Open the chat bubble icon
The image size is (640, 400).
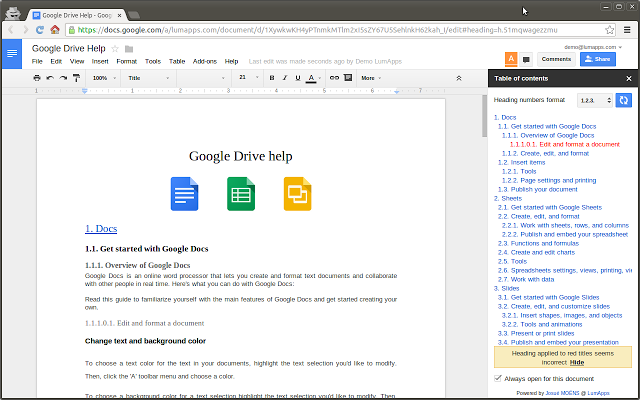pyautogui.click(x=527, y=60)
